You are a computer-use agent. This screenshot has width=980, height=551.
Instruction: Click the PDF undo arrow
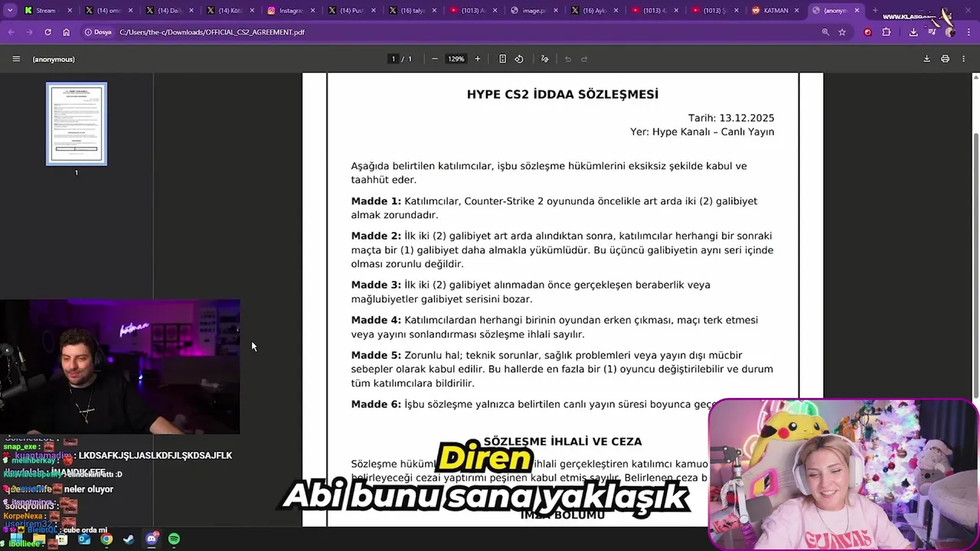pyautogui.click(x=568, y=59)
